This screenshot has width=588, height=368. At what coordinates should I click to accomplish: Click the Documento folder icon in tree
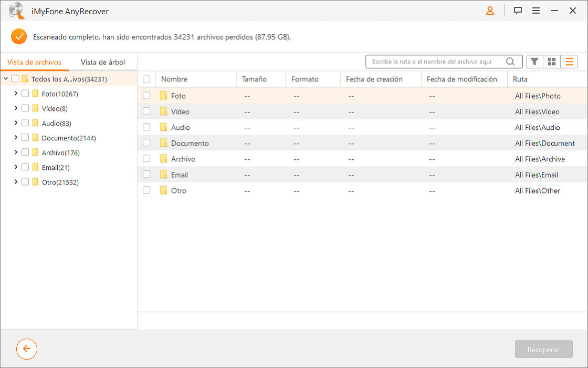click(35, 137)
